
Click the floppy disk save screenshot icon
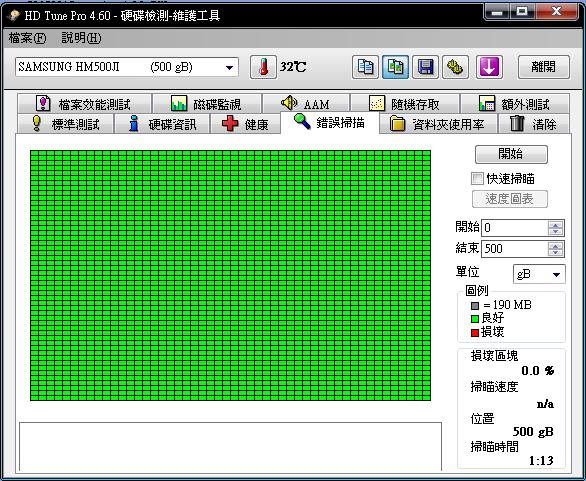pos(425,67)
